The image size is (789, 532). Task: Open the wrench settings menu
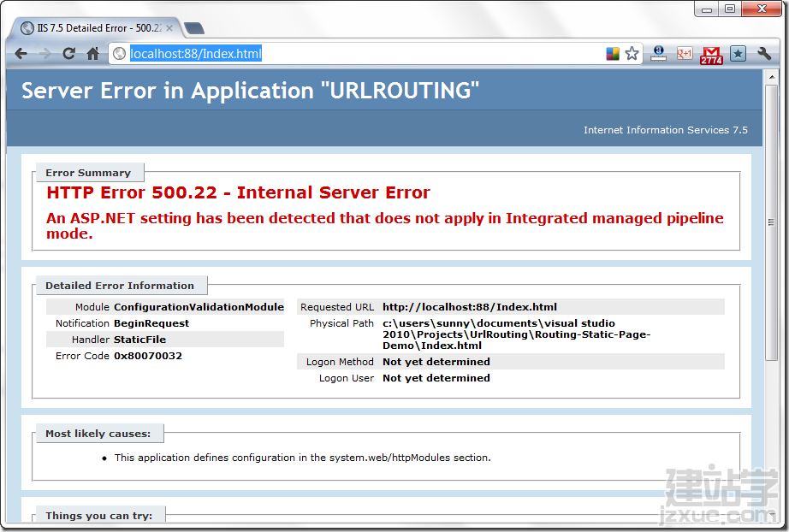tap(764, 53)
